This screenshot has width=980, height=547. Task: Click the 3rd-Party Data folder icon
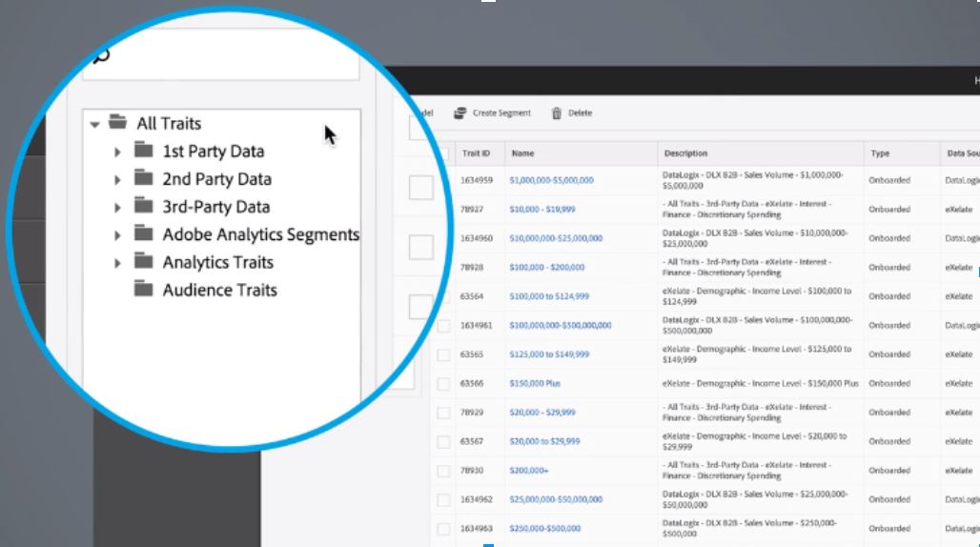(144, 206)
